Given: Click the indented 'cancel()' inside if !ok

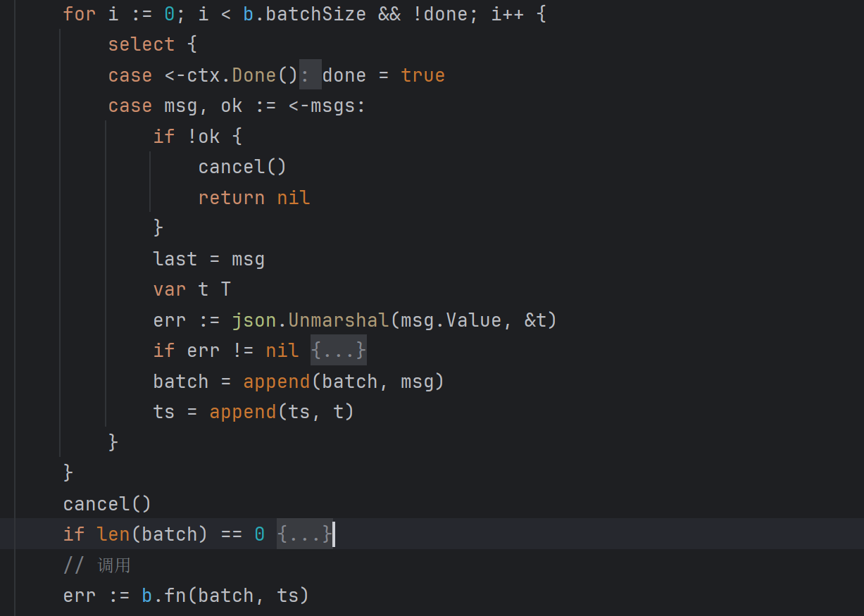Looking at the screenshot, I should [x=243, y=166].
